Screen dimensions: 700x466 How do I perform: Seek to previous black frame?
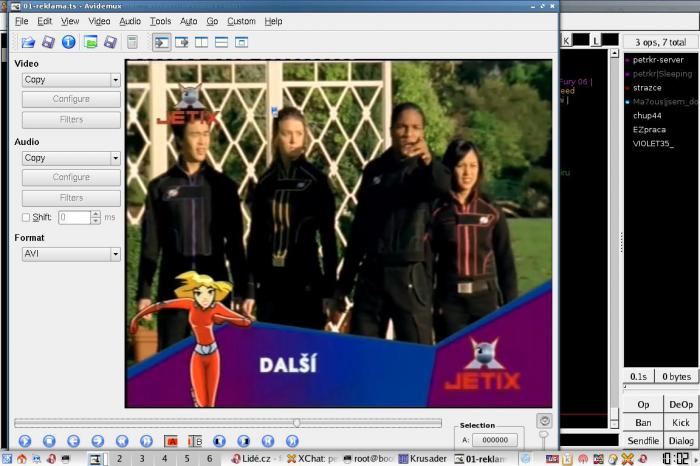coord(219,441)
